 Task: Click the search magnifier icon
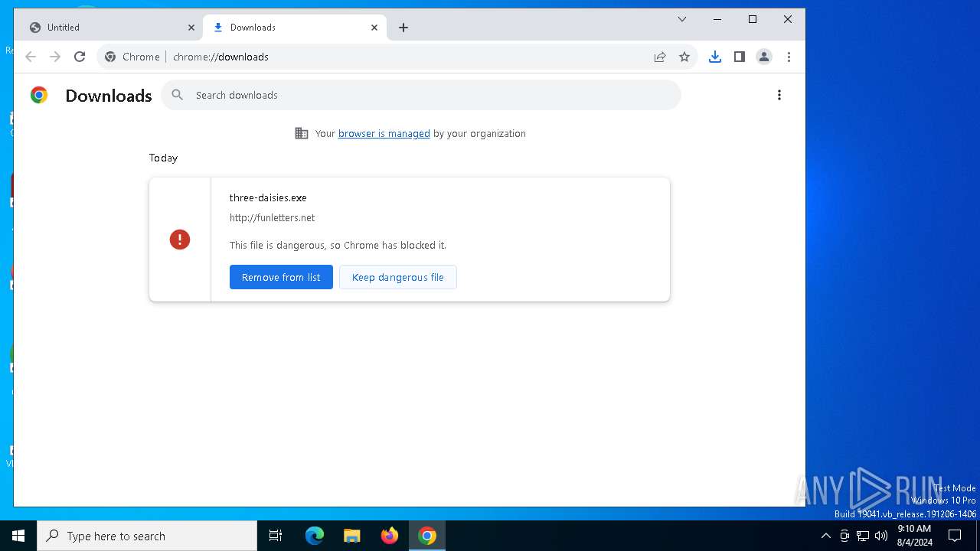tap(178, 95)
